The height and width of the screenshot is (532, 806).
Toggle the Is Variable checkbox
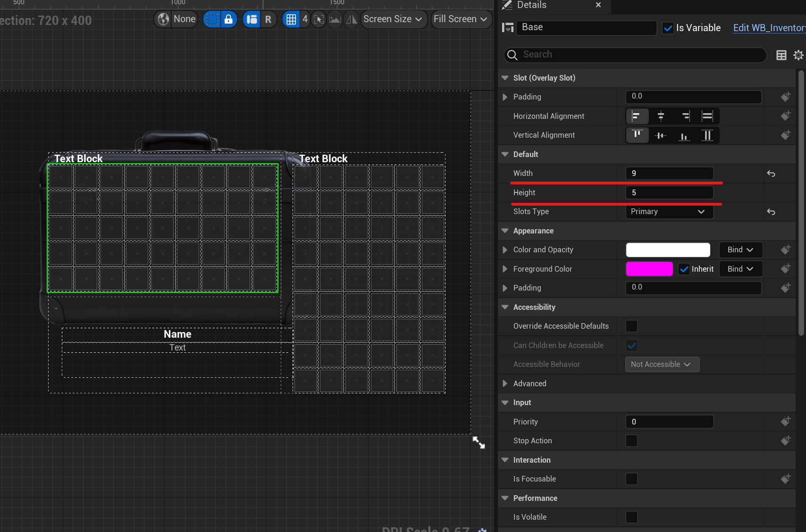(x=668, y=28)
